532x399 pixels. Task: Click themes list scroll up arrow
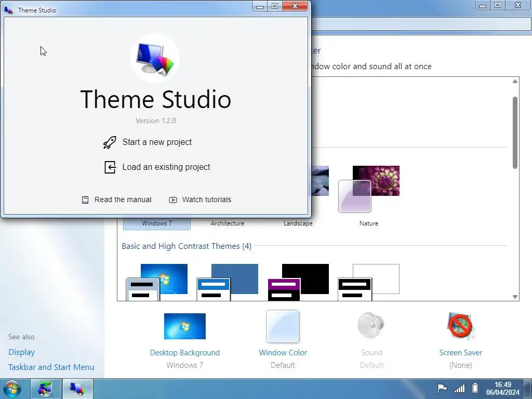[x=515, y=82]
